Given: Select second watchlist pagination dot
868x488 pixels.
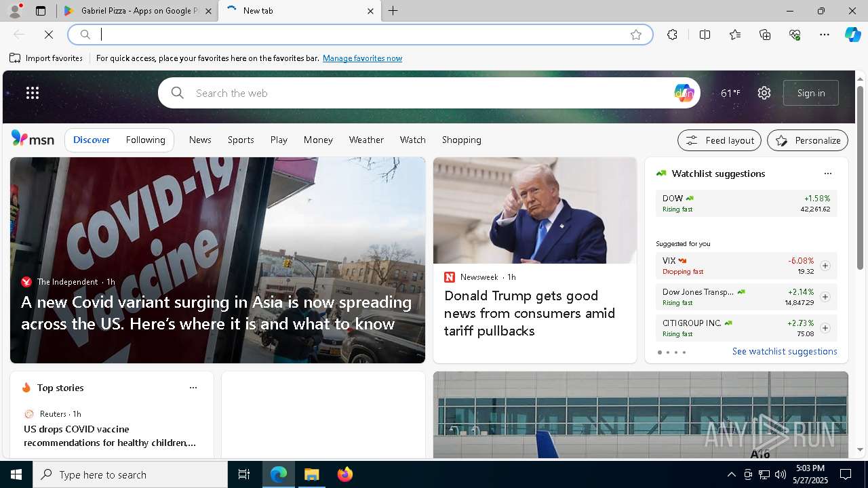Looking at the screenshot, I should click(668, 352).
